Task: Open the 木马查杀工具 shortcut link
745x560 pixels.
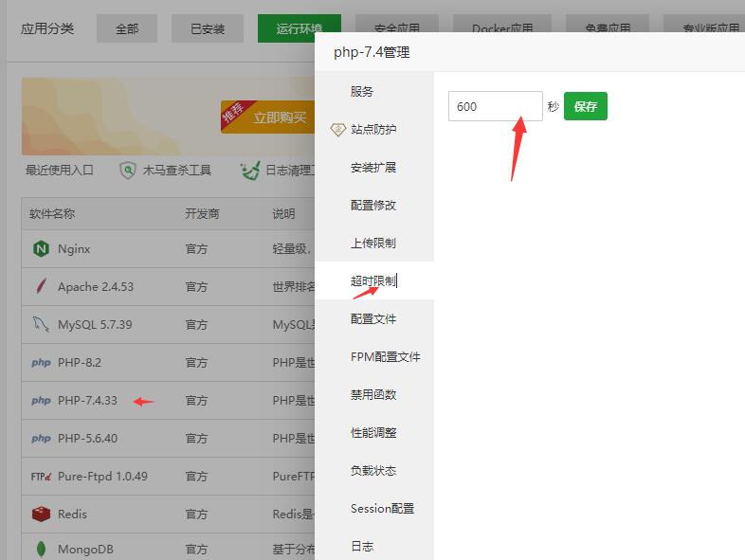Action: [176, 170]
